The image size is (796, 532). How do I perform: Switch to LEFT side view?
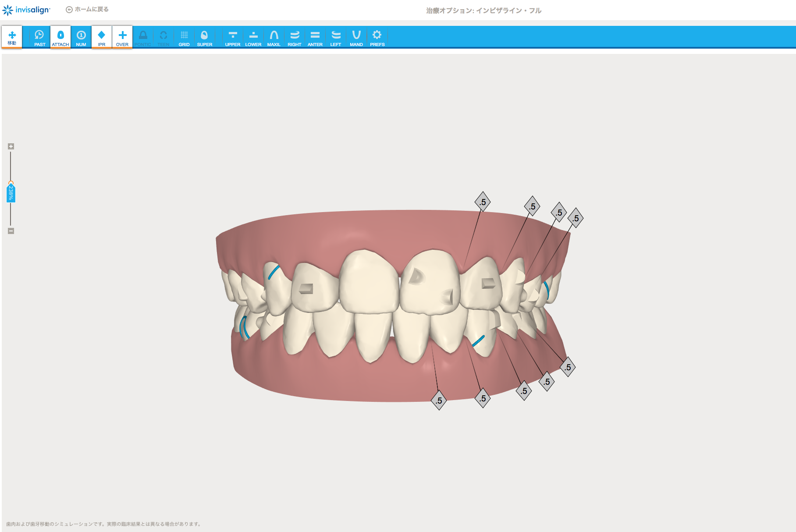pos(336,37)
